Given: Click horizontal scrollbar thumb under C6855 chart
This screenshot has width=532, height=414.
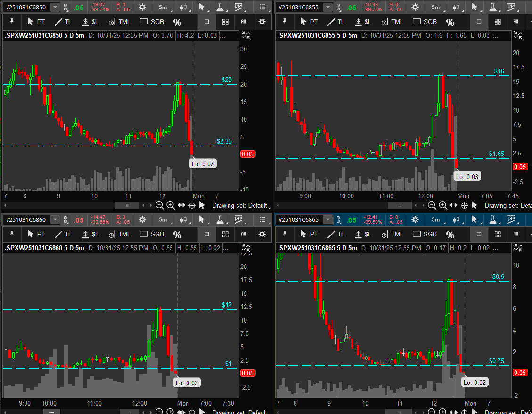Looking at the screenshot, I should click(x=399, y=205).
